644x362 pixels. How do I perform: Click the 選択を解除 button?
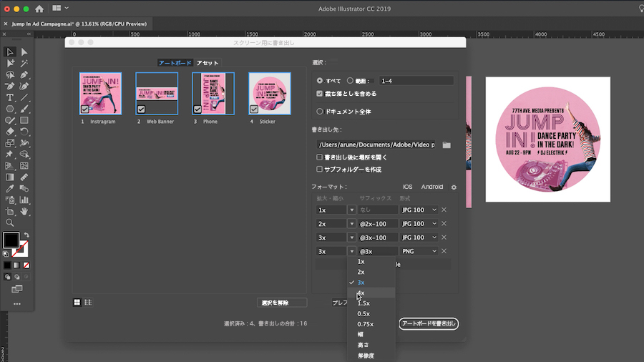282,303
